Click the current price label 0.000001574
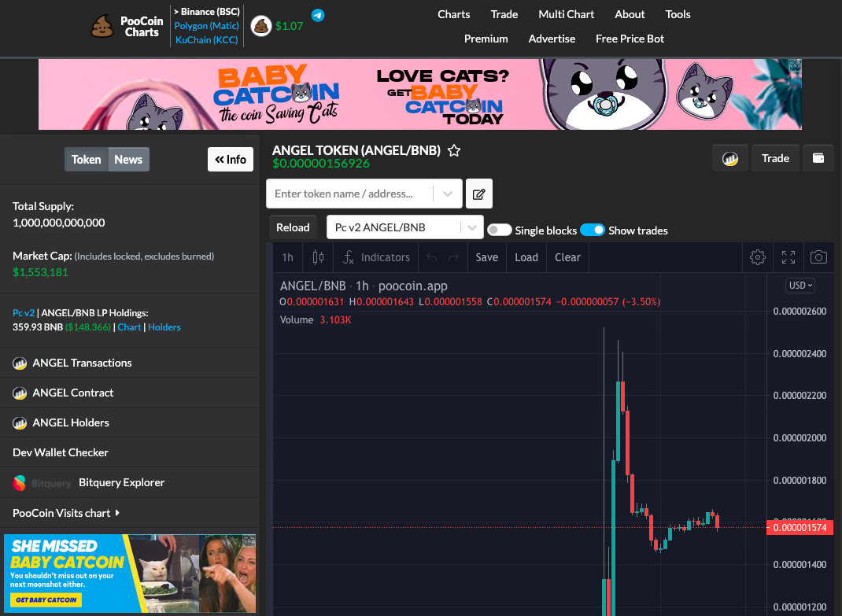Image resolution: width=842 pixels, height=616 pixels. click(800, 528)
